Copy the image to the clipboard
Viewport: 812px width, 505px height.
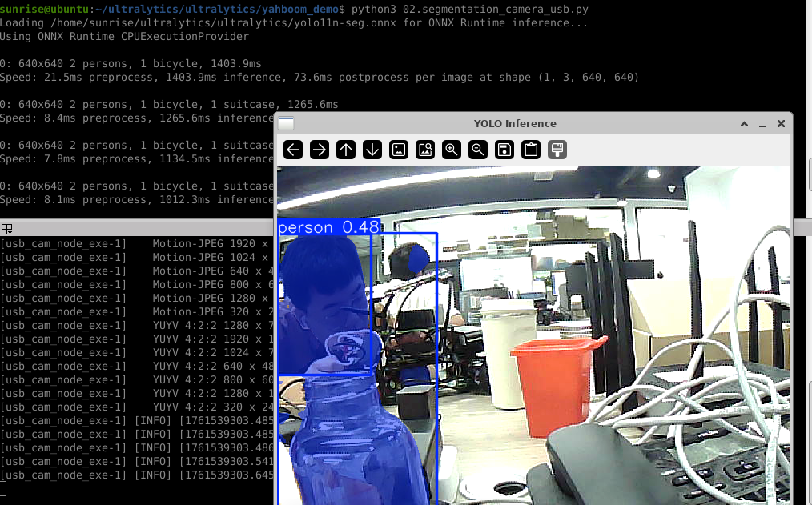tap(531, 150)
